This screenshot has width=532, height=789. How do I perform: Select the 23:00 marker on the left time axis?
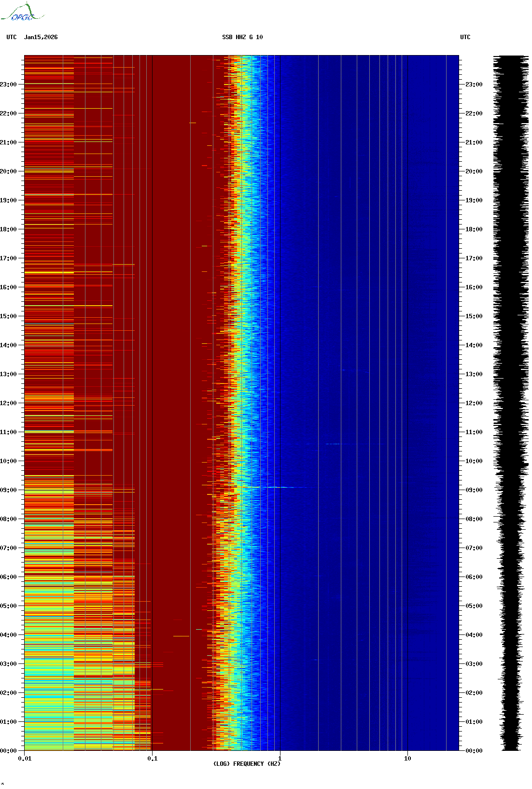[x=9, y=85]
